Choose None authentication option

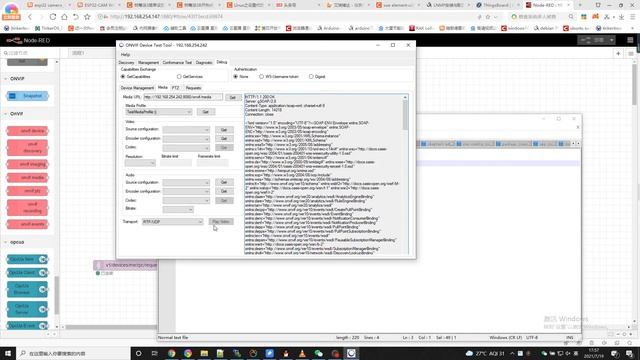pos(236,77)
